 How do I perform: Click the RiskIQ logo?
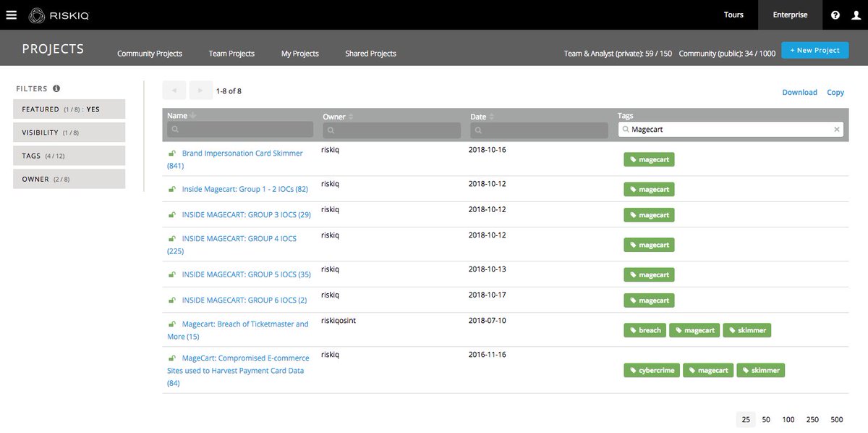tap(59, 14)
